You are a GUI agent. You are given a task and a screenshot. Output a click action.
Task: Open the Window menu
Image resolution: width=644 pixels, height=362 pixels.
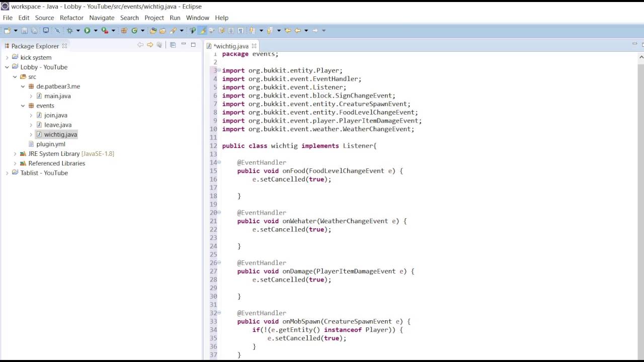[197, 18]
